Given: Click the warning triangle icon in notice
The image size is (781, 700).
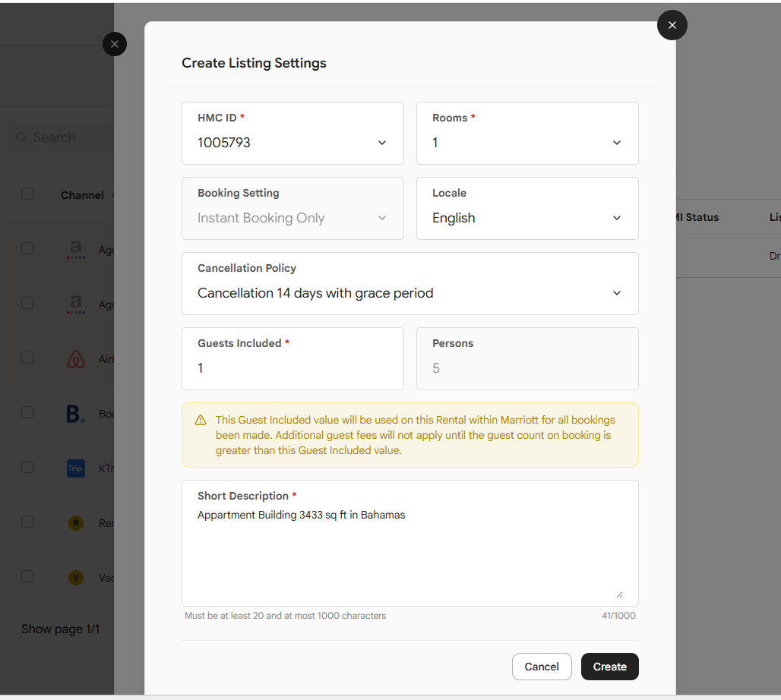Looking at the screenshot, I should [x=201, y=420].
